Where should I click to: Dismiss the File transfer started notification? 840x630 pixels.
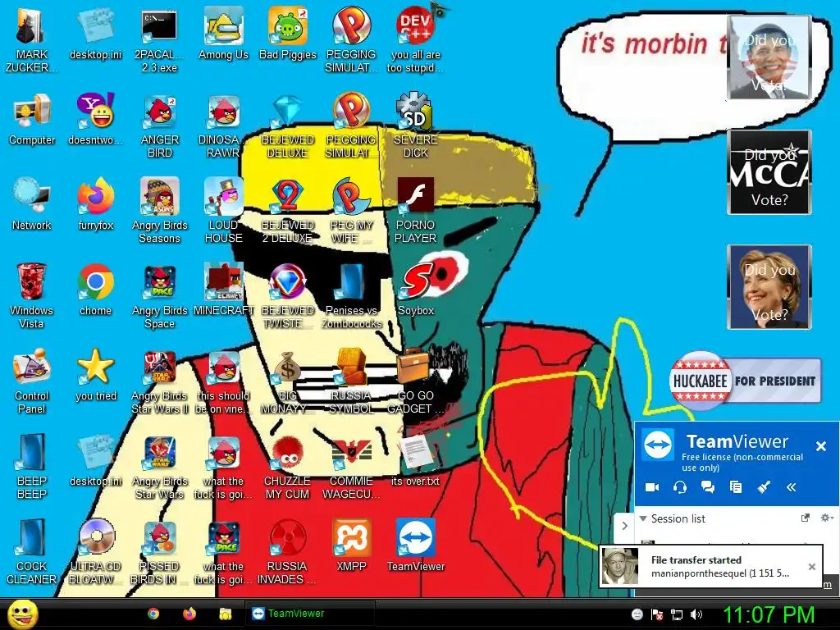[x=812, y=566]
